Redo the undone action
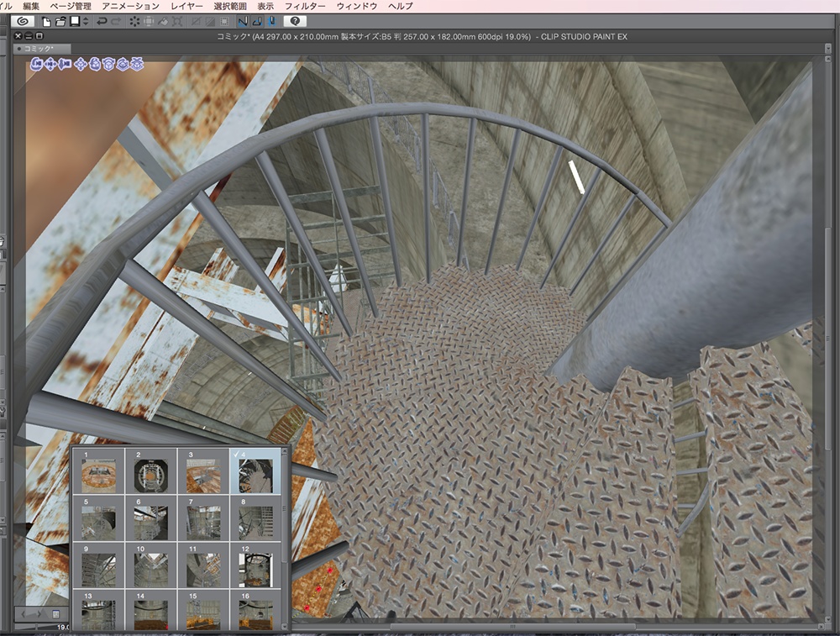 (x=116, y=22)
